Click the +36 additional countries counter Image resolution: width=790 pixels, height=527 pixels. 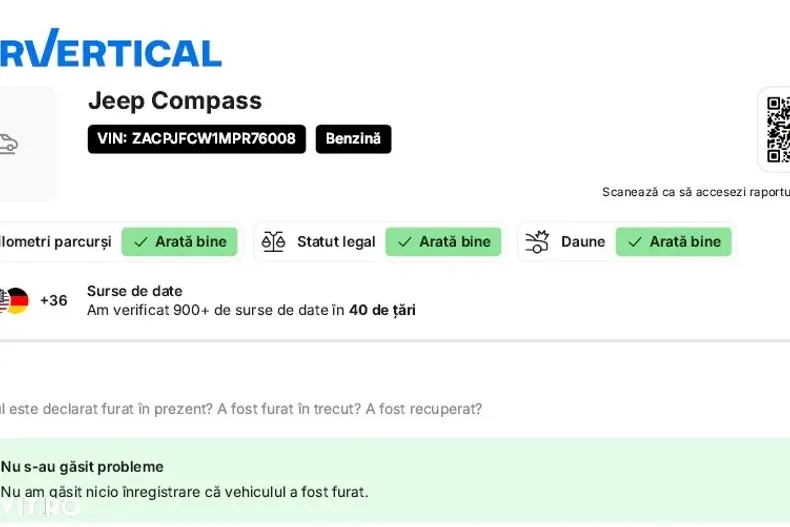point(54,300)
